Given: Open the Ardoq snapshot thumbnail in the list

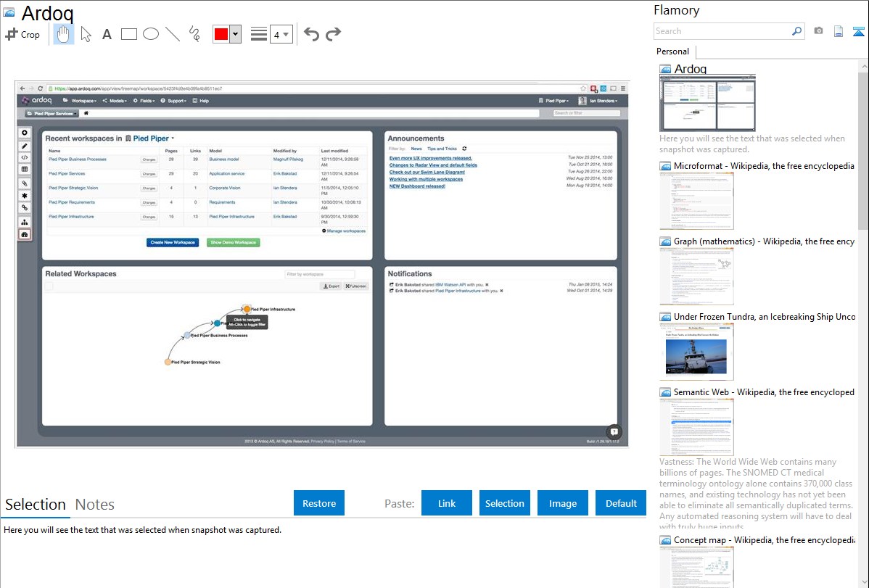Looking at the screenshot, I should tap(707, 103).
